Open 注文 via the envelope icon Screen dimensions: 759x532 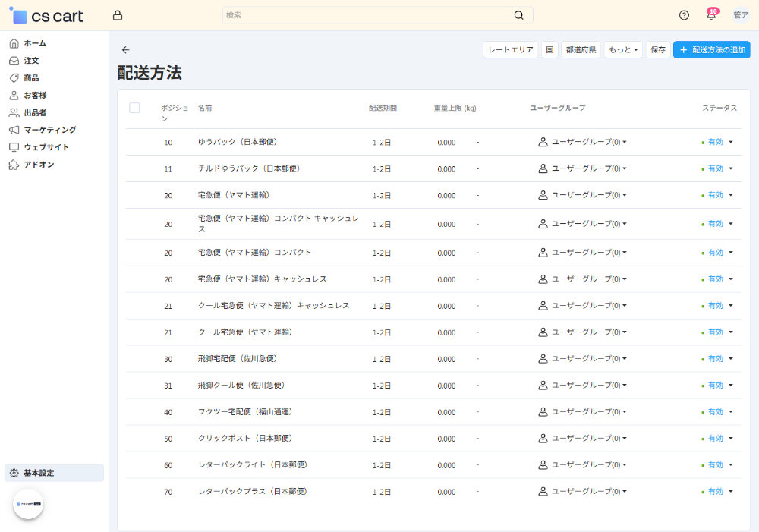pos(14,60)
